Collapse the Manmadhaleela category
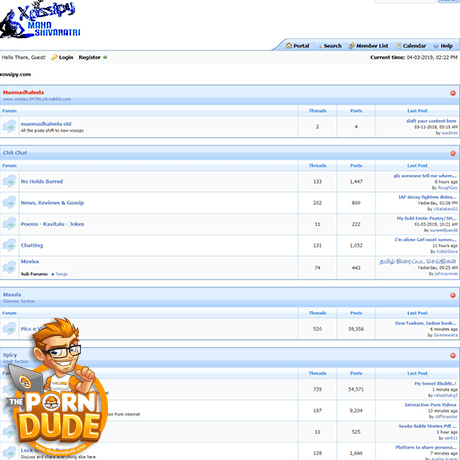Screen dimensions: 460x460 tap(453, 93)
